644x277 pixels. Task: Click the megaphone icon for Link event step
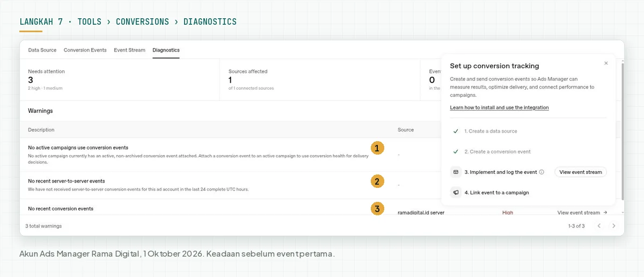point(456,193)
